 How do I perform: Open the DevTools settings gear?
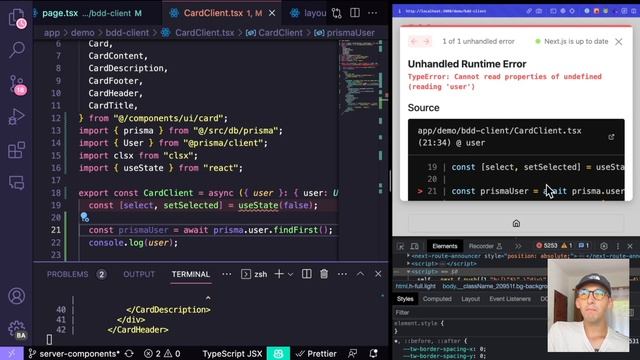point(604,246)
